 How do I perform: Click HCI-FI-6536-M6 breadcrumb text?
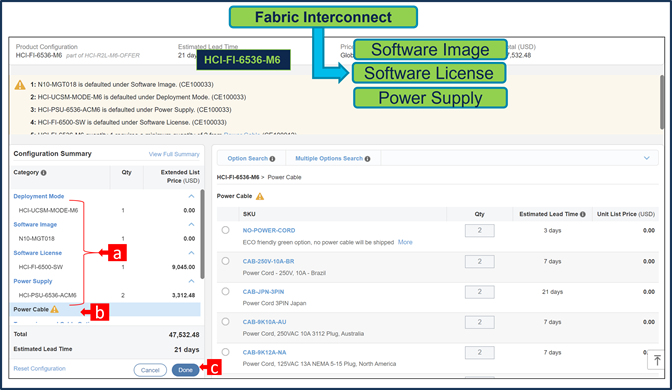pyautogui.click(x=238, y=177)
